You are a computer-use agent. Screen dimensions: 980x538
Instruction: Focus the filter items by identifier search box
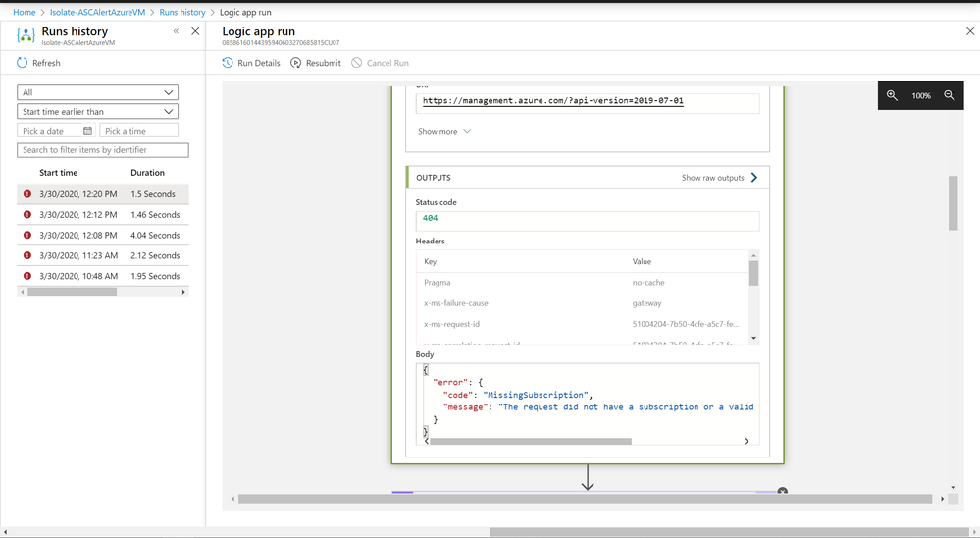102,150
